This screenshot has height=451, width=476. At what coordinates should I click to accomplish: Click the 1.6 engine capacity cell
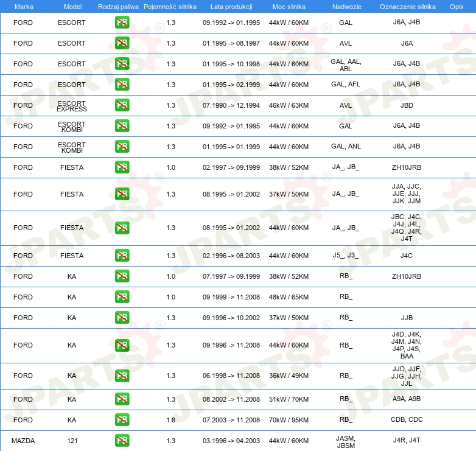point(171,420)
